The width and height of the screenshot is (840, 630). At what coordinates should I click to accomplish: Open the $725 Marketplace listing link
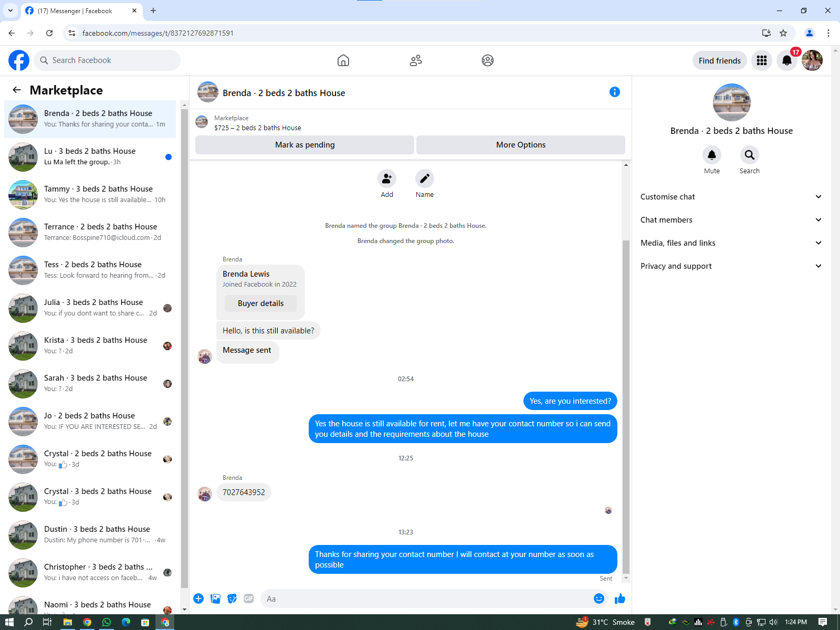[257, 128]
